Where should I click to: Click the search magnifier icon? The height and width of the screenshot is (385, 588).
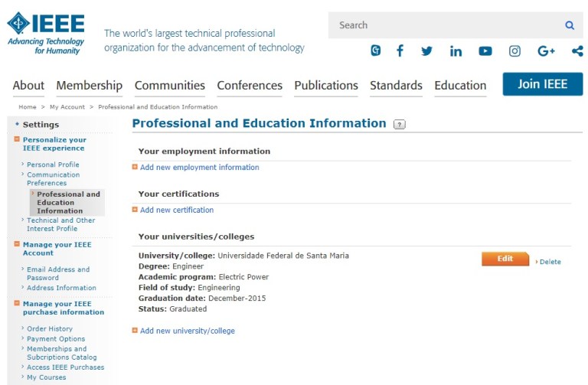570,25
